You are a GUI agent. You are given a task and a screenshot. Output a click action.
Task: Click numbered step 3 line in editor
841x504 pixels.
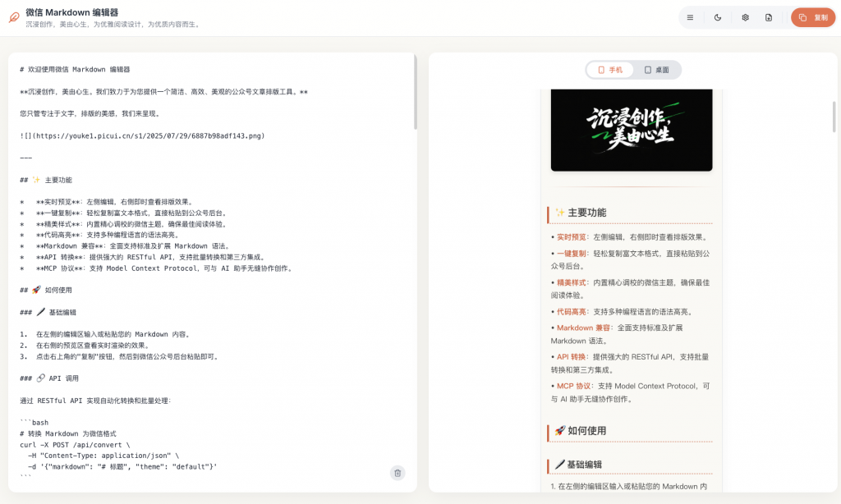tap(120, 356)
